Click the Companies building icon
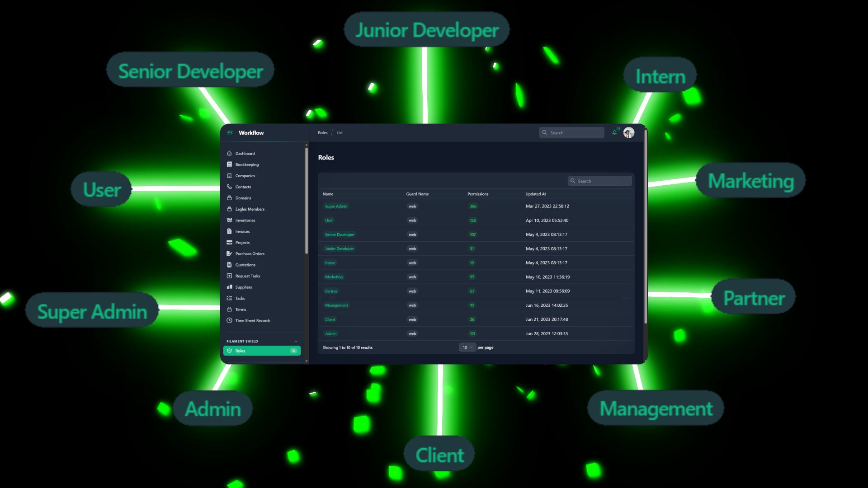868x488 pixels. click(x=229, y=176)
